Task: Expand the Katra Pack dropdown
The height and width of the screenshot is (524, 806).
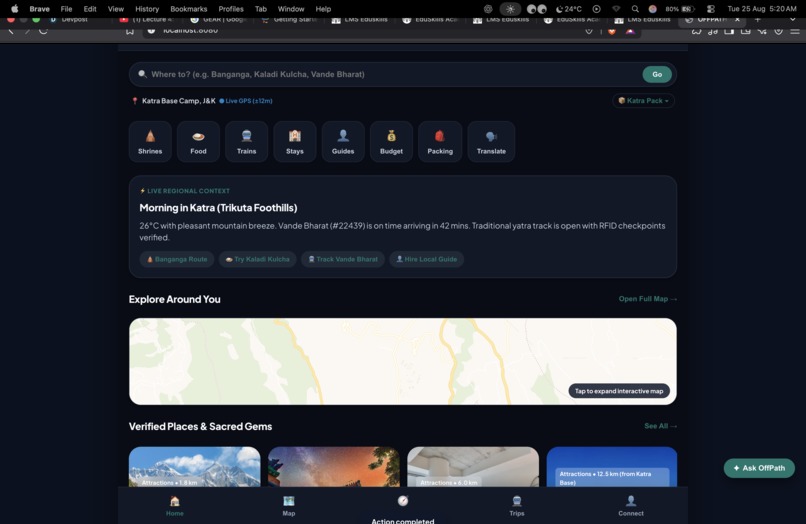Action: click(x=644, y=101)
